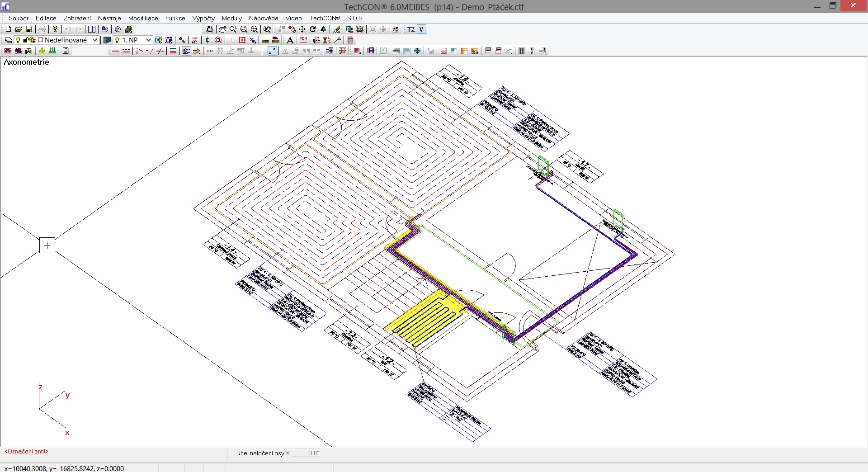868x472 pixels.
Task: Click the Save file diskette icon
Action: (29, 29)
